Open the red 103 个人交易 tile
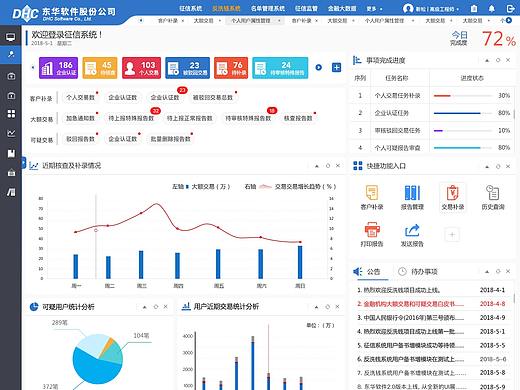Image resolution: width=520 pixels, height=390 pixels. (141, 68)
